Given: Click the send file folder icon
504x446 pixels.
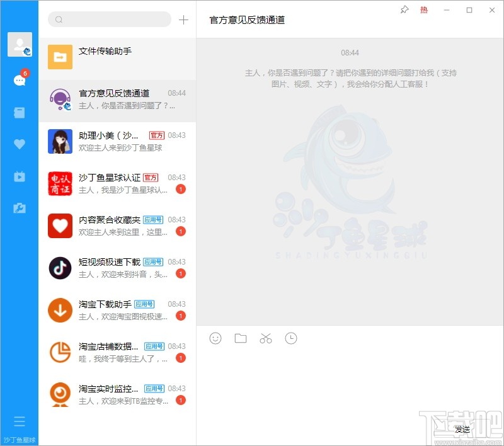Looking at the screenshot, I should pyautogui.click(x=241, y=338).
